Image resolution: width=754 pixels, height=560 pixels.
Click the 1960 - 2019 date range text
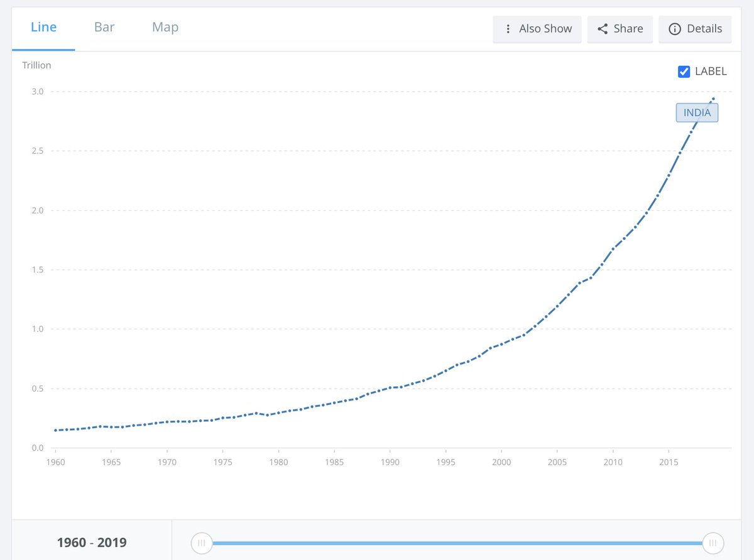[91, 542]
